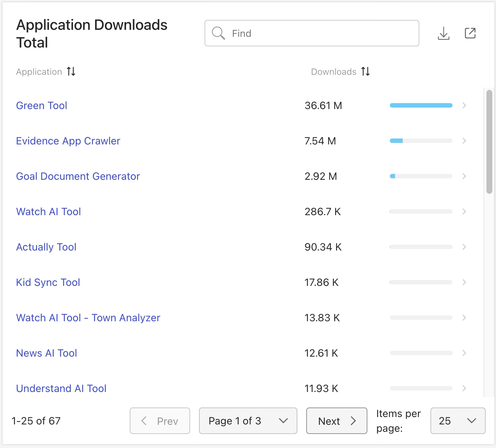496x448 pixels.
Task: Sort by the Application column
Action: pyautogui.click(x=71, y=71)
